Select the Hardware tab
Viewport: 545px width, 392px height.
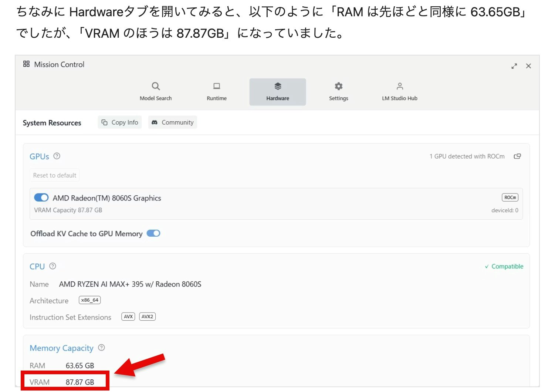coord(278,92)
